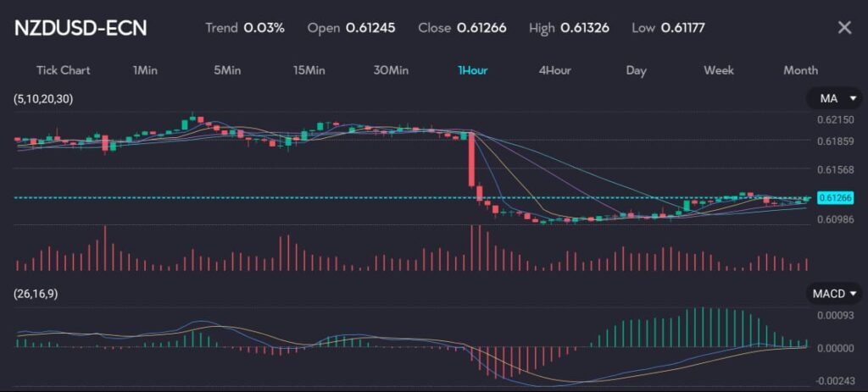Open the MA indicator dropdown
The width and height of the screenshot is (868, 392).
tap(832, 99)
